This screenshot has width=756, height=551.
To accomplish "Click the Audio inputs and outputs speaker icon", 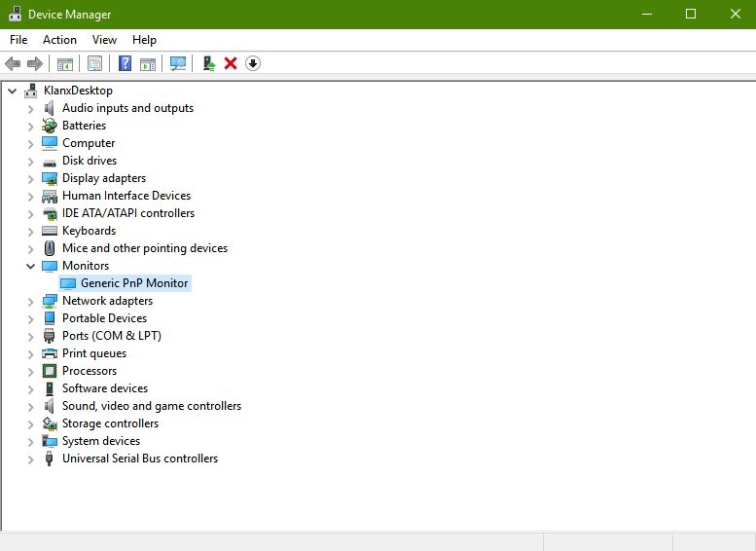I will [x=50, y=108].
